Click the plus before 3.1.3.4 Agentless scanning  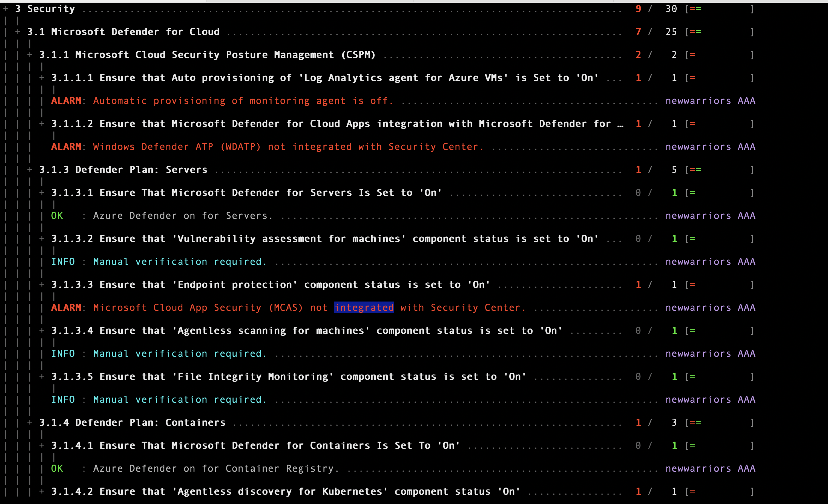click(42, 331)
